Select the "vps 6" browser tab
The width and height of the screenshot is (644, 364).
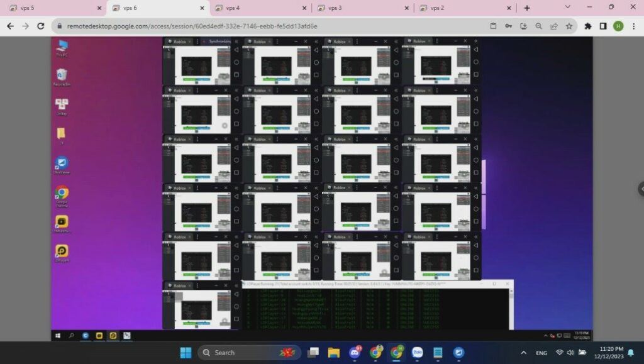pyautogui.click(x=158, y=8)
